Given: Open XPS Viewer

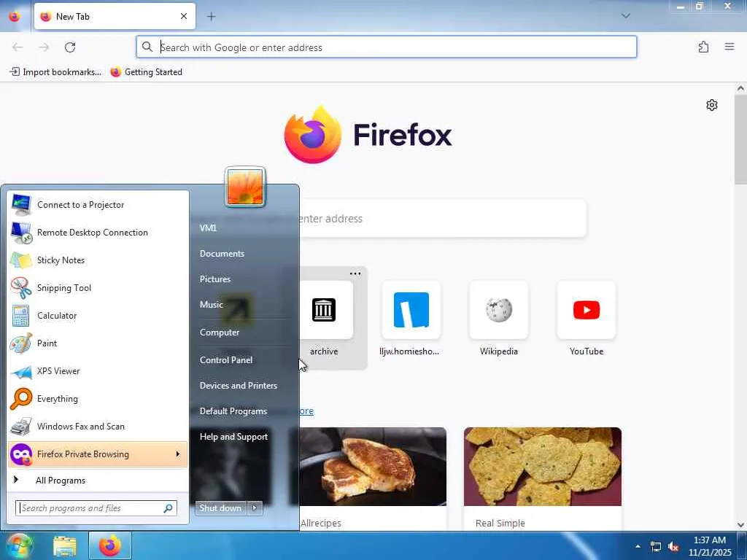Looking at the screenshot, I should (98, 371).
